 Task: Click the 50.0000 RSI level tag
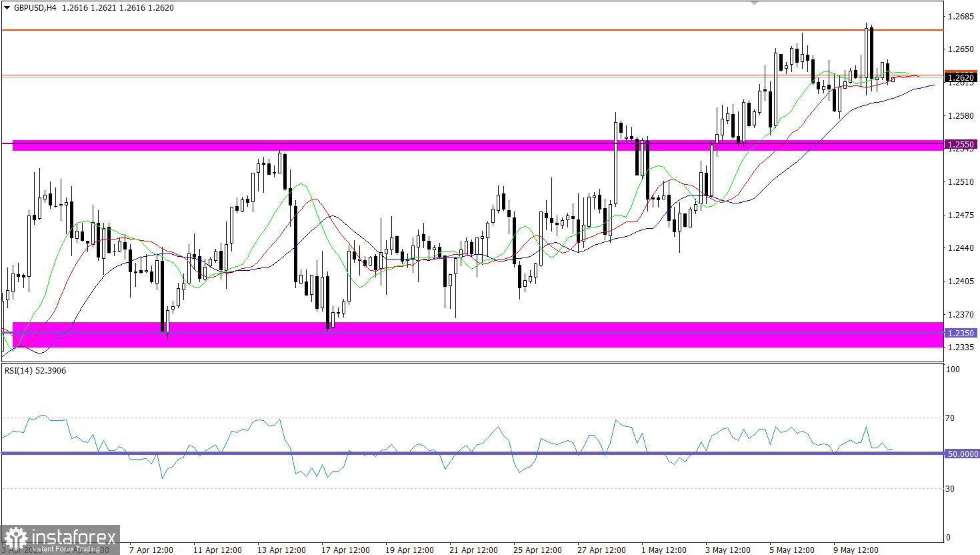(x=963, y=454)
